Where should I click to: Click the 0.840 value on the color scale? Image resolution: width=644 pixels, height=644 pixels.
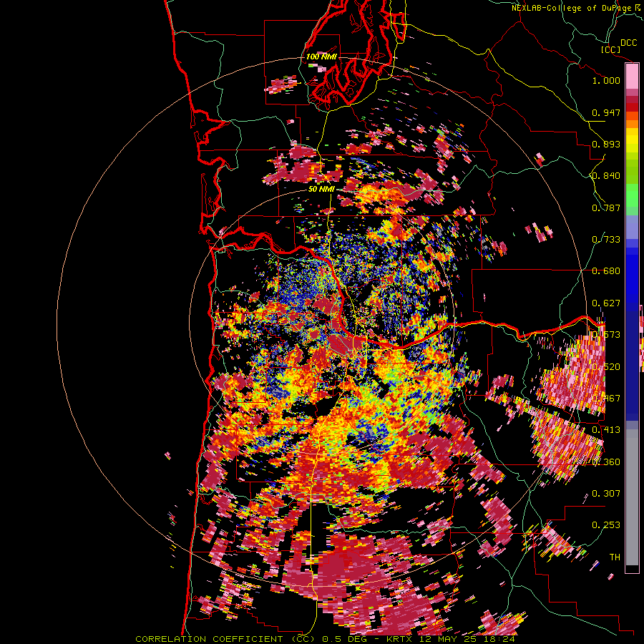[x=606, y=176]
